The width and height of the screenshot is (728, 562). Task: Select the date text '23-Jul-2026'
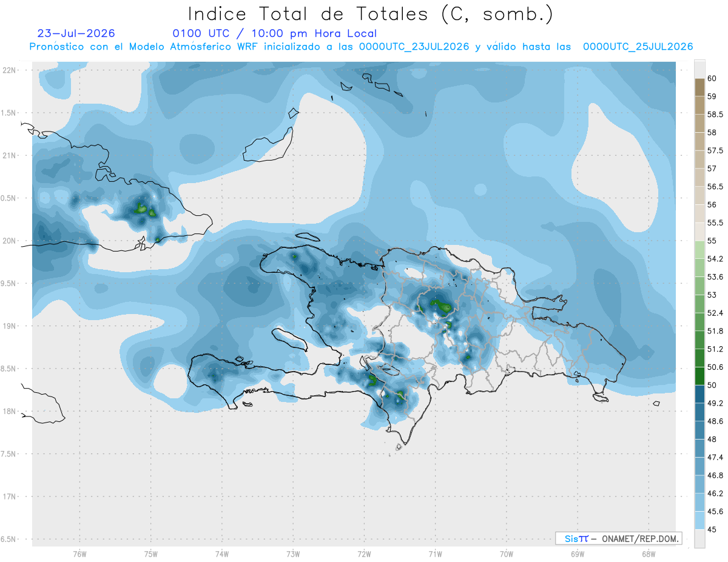coord(76,33)
